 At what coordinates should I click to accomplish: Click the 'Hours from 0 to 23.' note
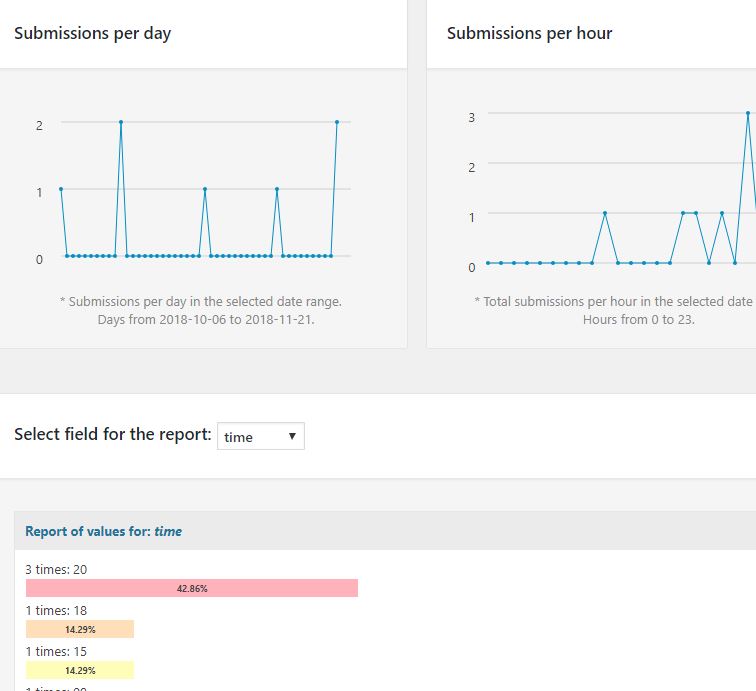pos(639,320)
